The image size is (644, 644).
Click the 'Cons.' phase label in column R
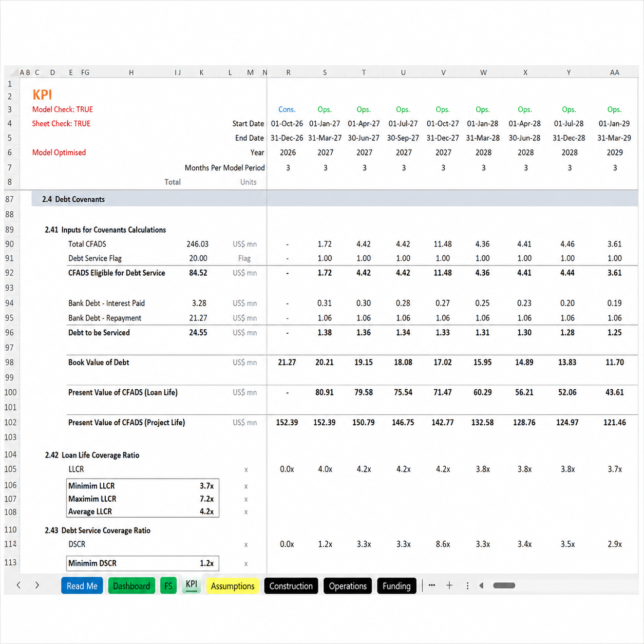(287, 109)
